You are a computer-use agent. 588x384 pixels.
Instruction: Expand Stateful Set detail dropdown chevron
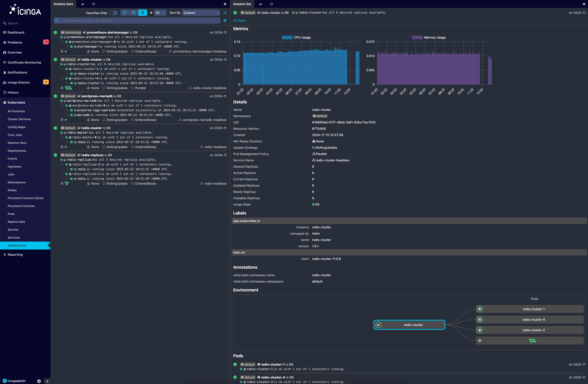click(260, 4)
